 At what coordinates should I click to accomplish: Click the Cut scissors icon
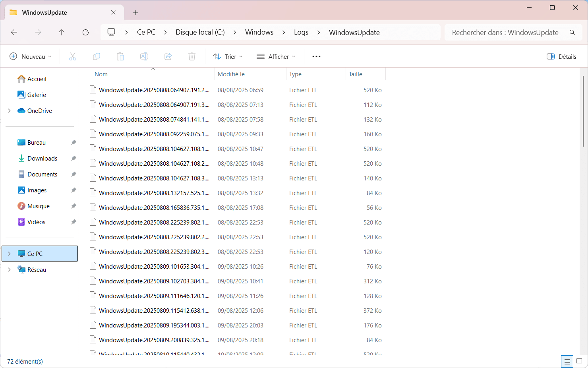click(73, 56)
